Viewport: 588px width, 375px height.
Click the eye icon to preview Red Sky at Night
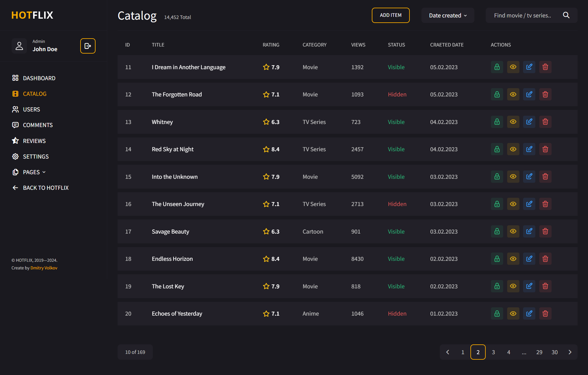(513, 149)
